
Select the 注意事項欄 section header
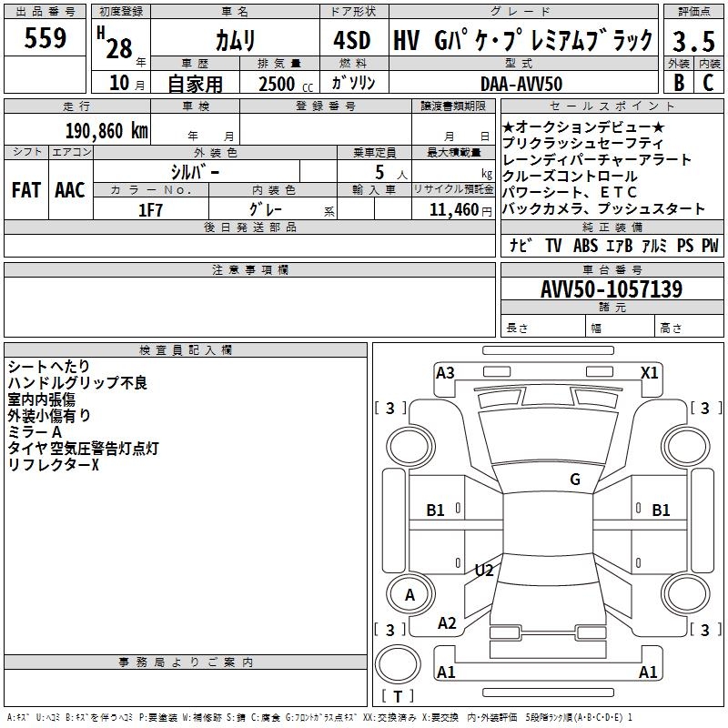tap(249, 269)
